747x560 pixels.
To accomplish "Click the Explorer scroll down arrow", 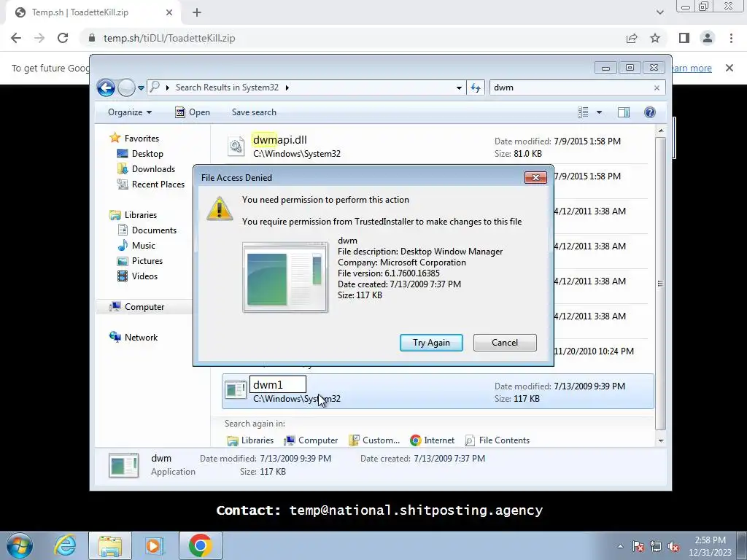I will [661, 441].
